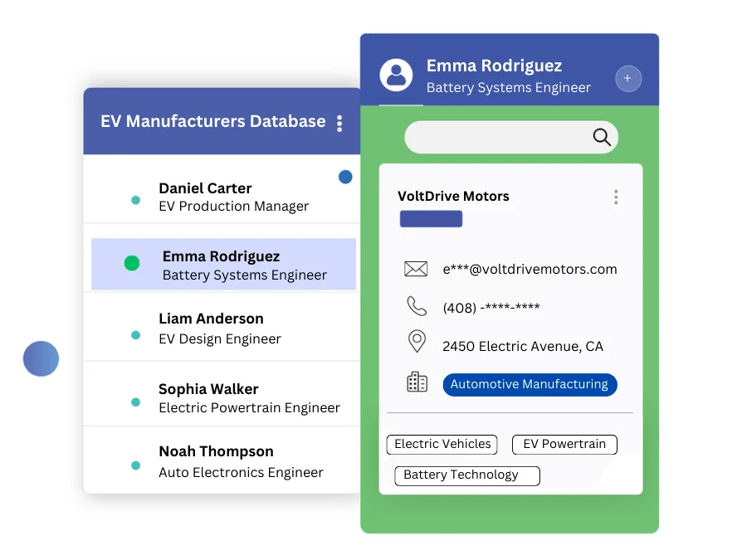Screen dimensions: 747x560
Task: Click teal status dot beside Daniel Carter
Action: point(136,200)
